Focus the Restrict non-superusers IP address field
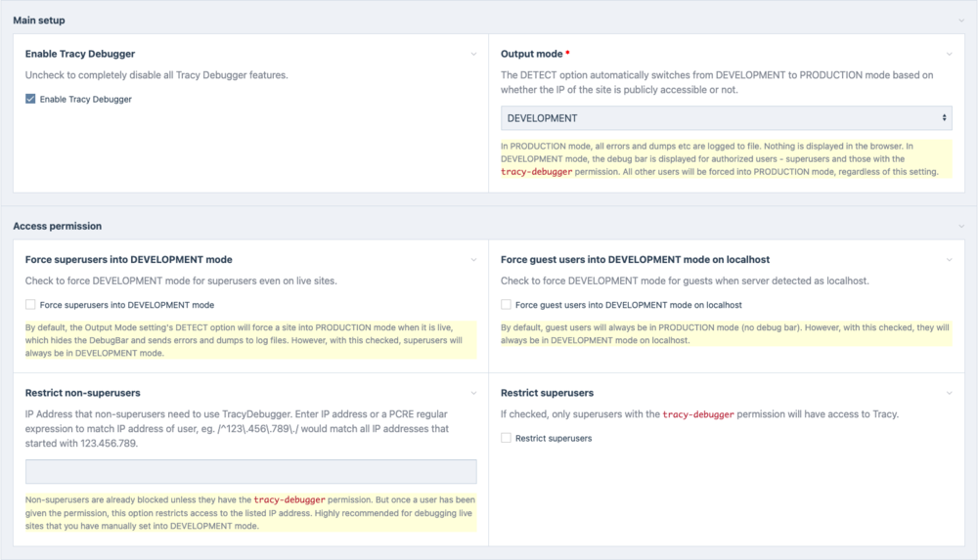Viewport: 978px width, 560px height. [250, 472]
